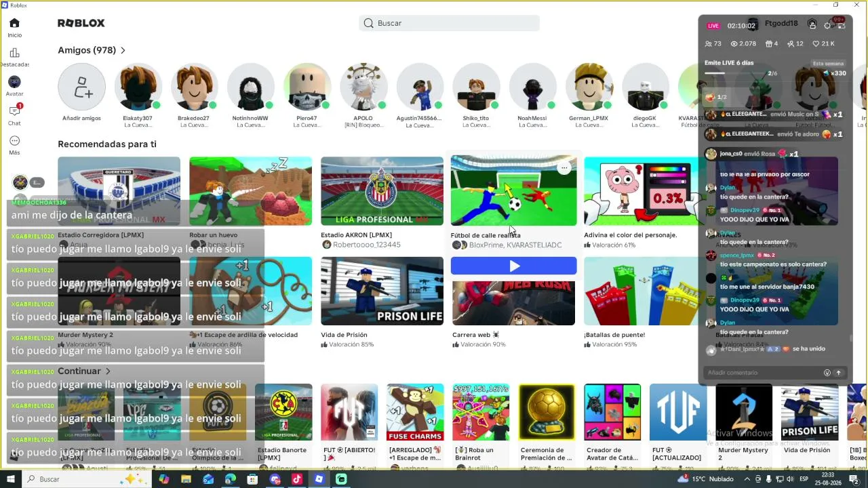Open friend NotinhnoWW's avatar

point(250,87)
